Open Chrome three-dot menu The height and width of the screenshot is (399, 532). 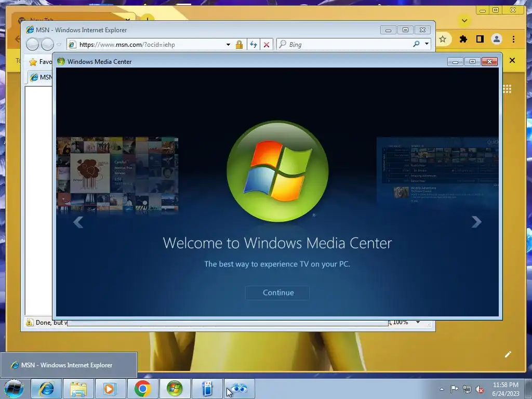pos(513,39)
